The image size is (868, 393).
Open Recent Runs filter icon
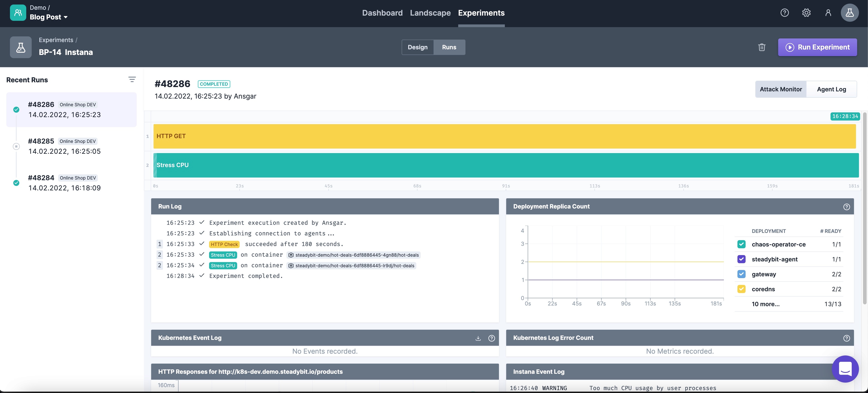(x=132, y=79)
